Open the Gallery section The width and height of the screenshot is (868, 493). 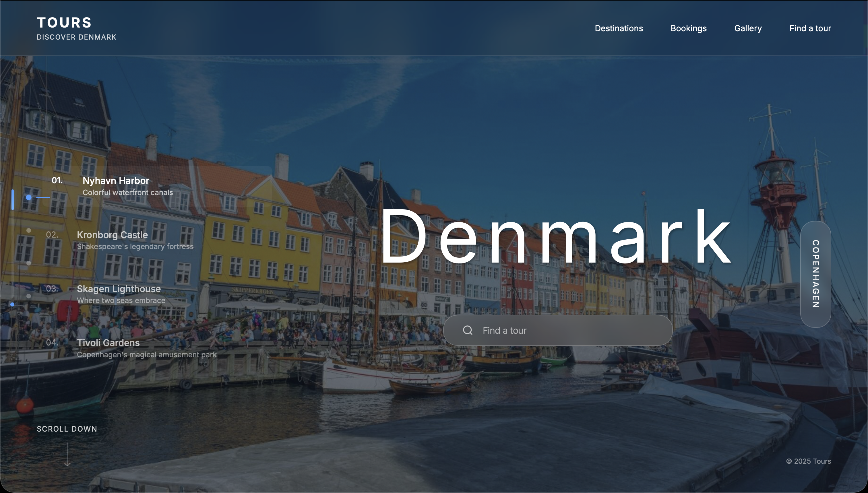pos(748,28)
